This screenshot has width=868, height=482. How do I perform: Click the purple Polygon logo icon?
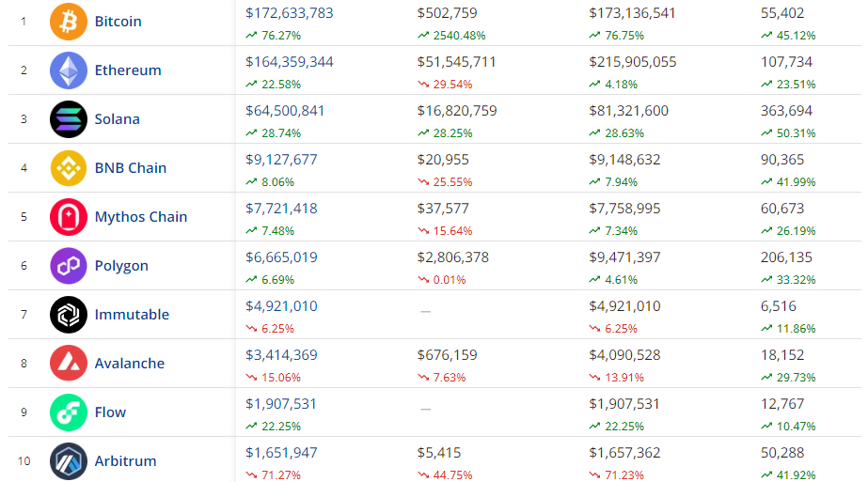click(69, 266)
